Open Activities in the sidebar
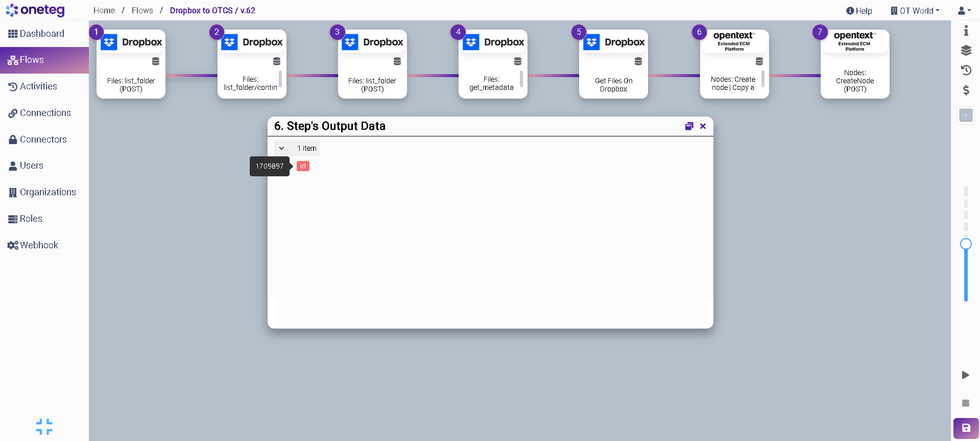This screenshot has height=441, width=980. (x=38, y=86)
